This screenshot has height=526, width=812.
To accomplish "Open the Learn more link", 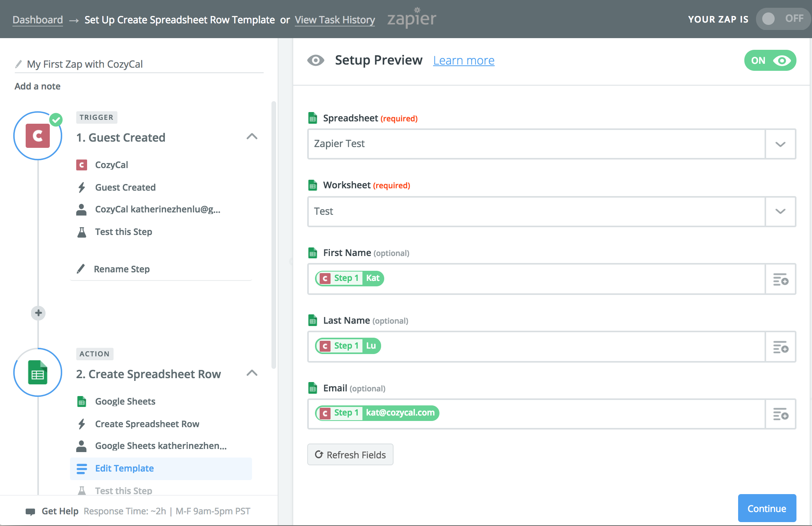I will click(x=464, y=61).
